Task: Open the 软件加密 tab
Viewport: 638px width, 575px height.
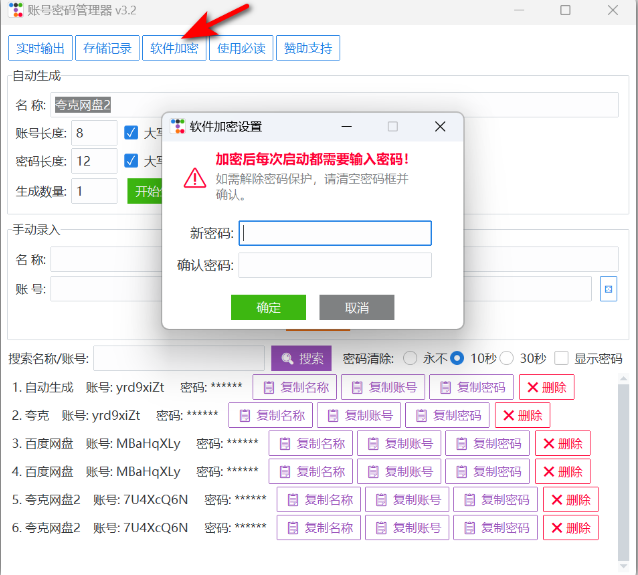Action: (174, 48)
